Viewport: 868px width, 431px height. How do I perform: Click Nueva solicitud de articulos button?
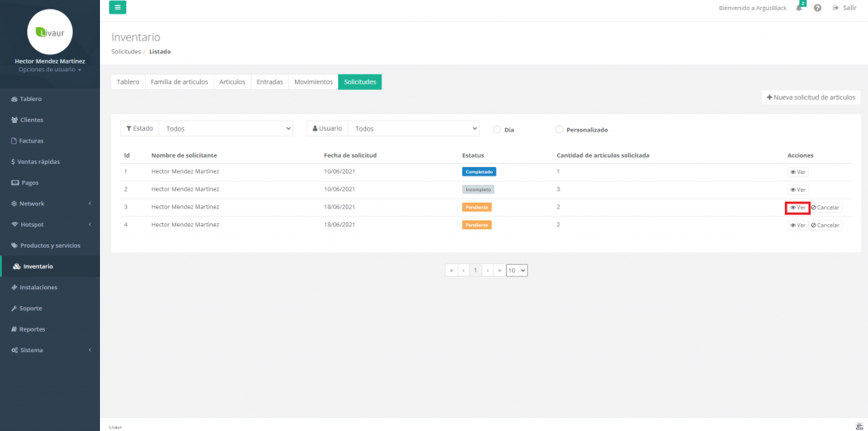811,98
